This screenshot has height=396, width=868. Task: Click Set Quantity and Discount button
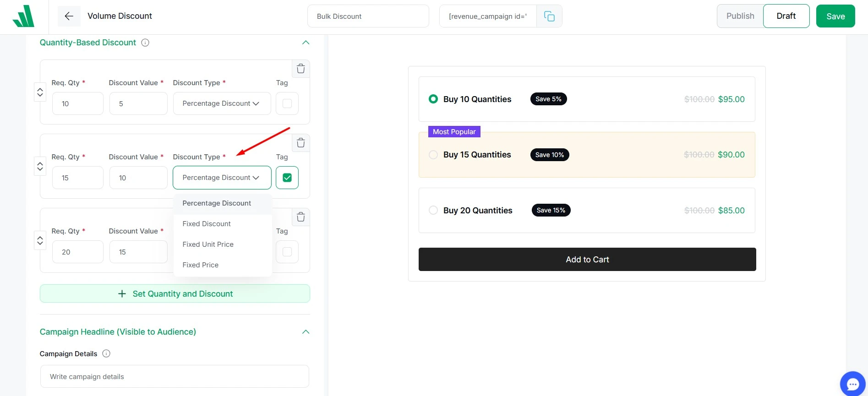click(175, 293)
